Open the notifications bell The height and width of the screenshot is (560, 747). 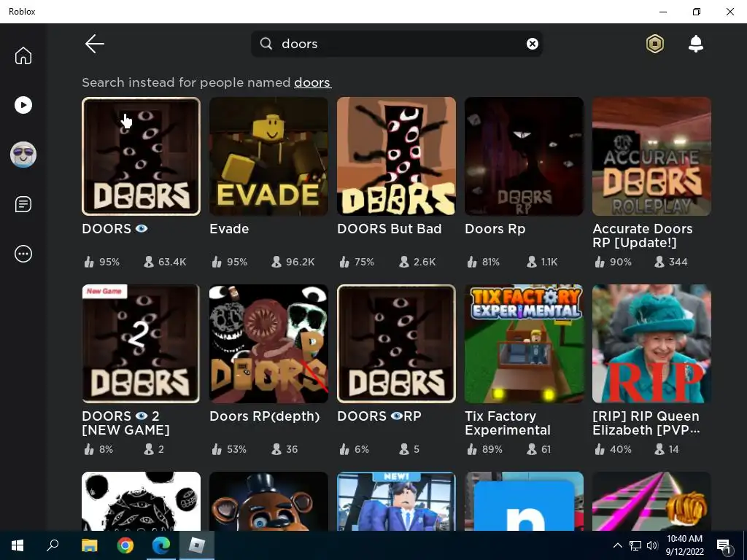coord(695,44)
